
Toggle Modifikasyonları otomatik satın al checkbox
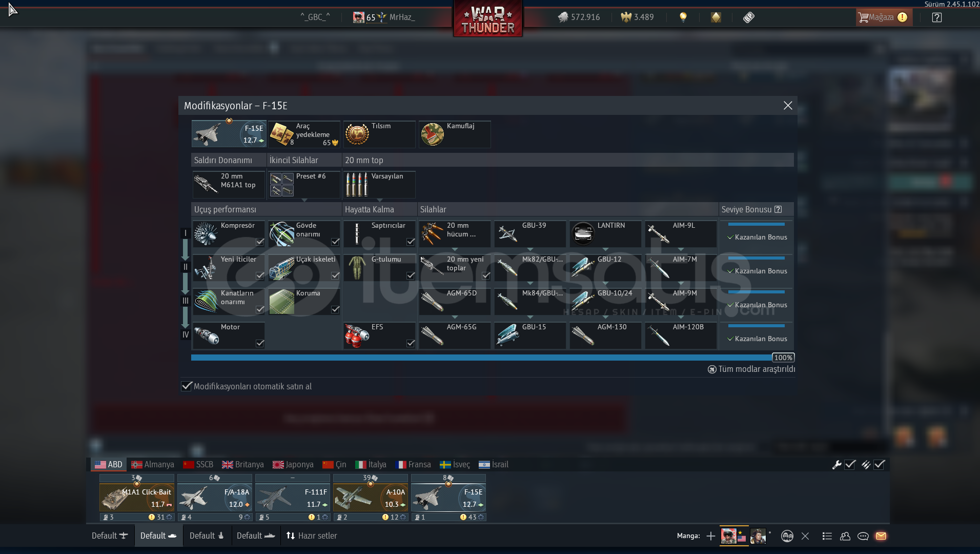(x=187, y=386)
